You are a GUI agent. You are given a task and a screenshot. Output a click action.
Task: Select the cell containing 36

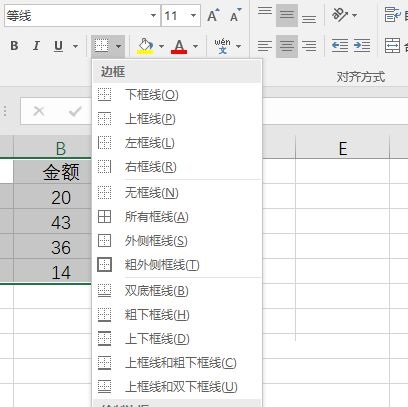(53, 247)
